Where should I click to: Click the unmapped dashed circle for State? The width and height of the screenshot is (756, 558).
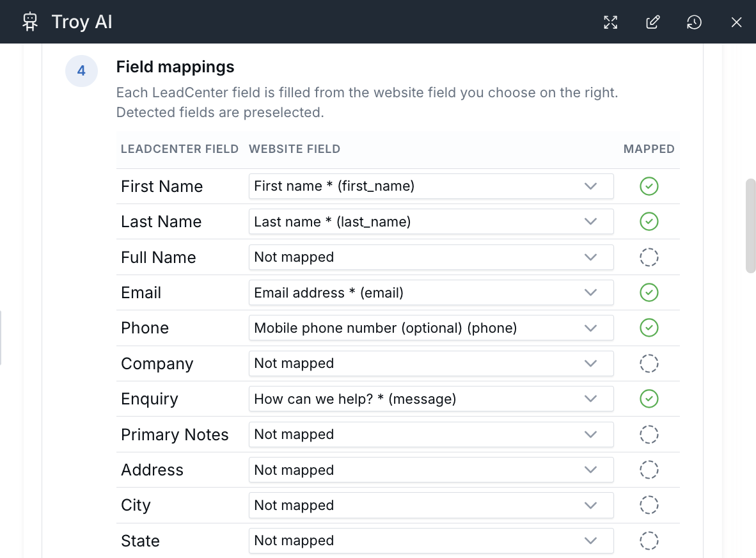(649, 541)
